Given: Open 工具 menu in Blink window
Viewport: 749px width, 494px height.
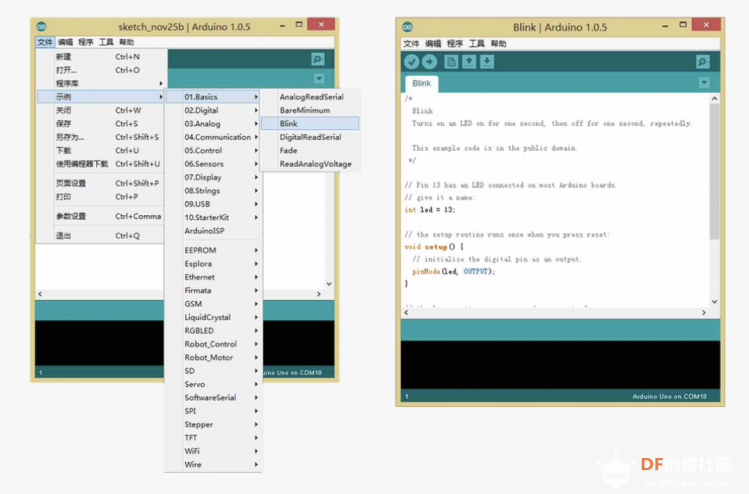Looking at the screenshot, I should tap(477, 43).
